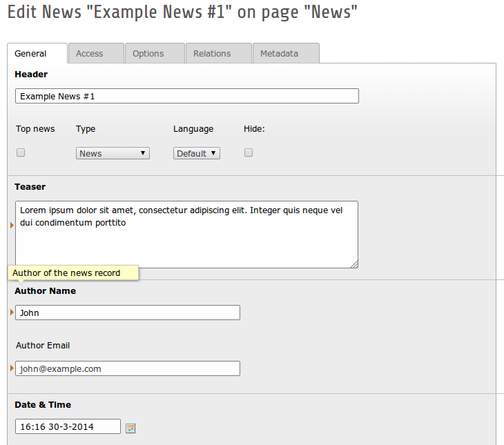Focus the Author Name field containing John
This screenshot has height=445, width=504.
[128, 313]
